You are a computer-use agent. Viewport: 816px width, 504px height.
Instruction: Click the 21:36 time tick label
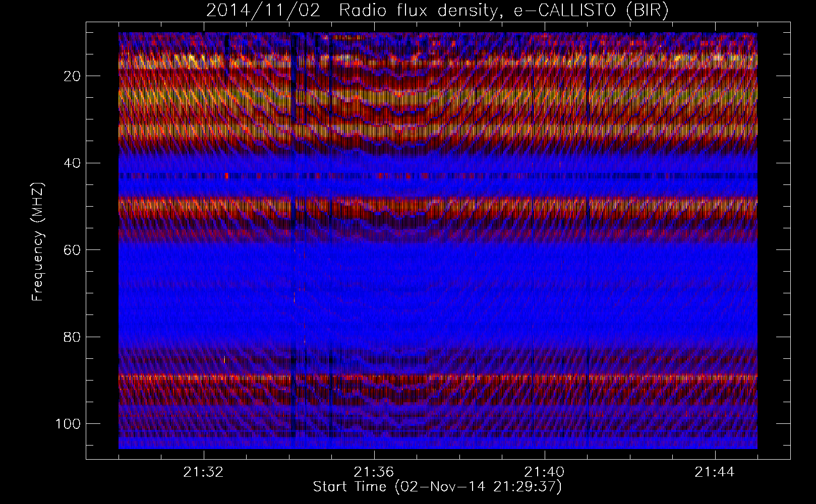coord(374,472)
